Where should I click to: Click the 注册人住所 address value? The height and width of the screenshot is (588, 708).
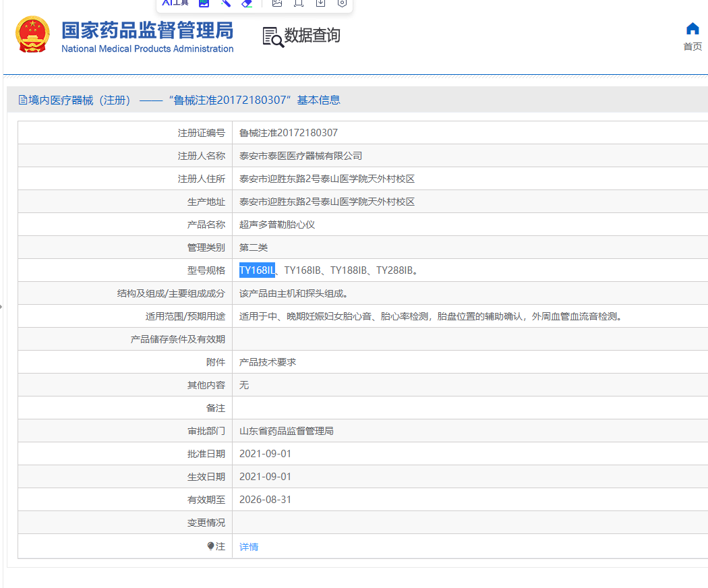pos(327,179)
